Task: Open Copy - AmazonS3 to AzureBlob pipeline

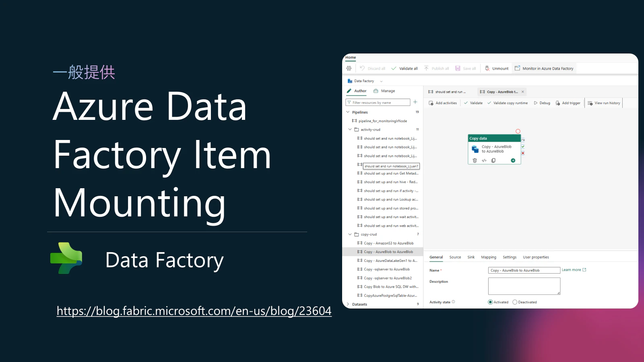Action: 386,243
